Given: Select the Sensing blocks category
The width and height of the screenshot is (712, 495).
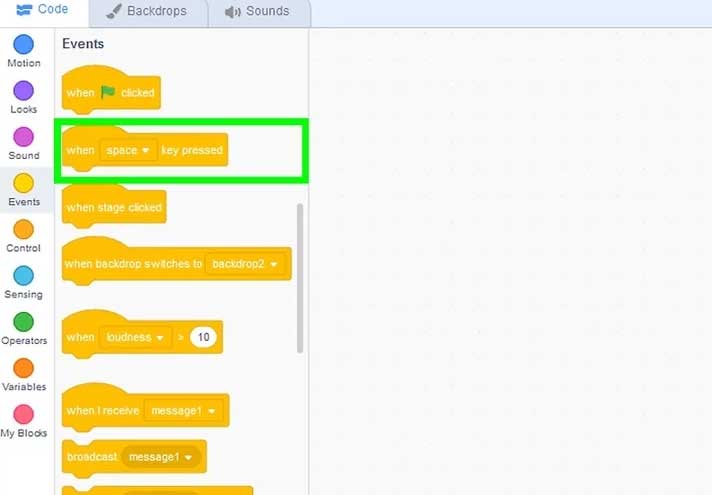Looking at the screenshot, I should tap(24, 282).
